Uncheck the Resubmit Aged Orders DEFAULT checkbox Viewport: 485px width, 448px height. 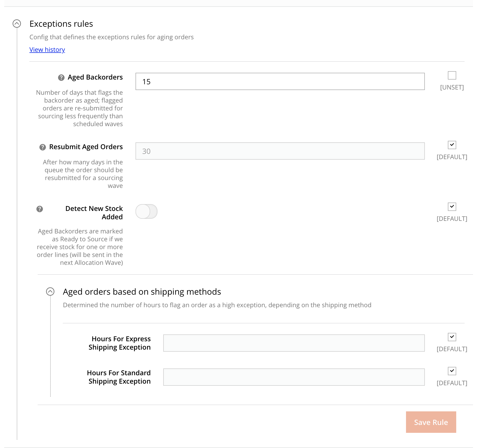(x=452, y=145)
